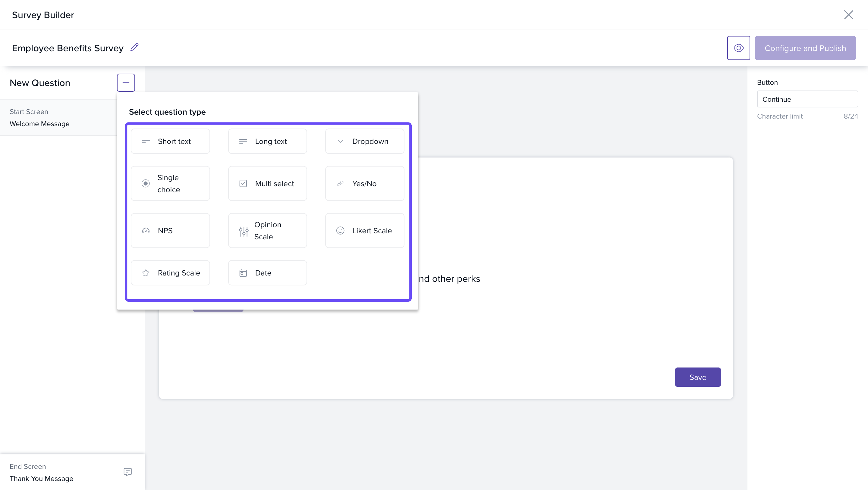The width and height of the screenshot is (868, 490).
Task: Select Single choice radio question type
Action: coord(170,183)
